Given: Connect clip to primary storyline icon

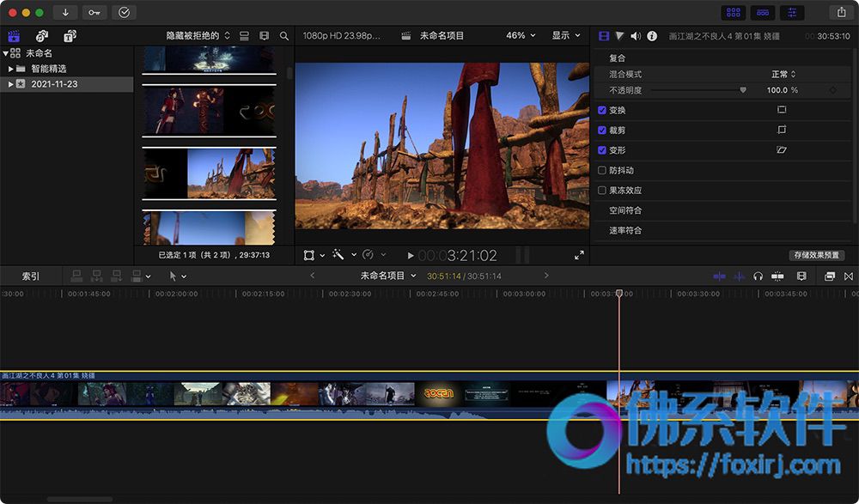Looking at the screenshot, I should [76, 276].
